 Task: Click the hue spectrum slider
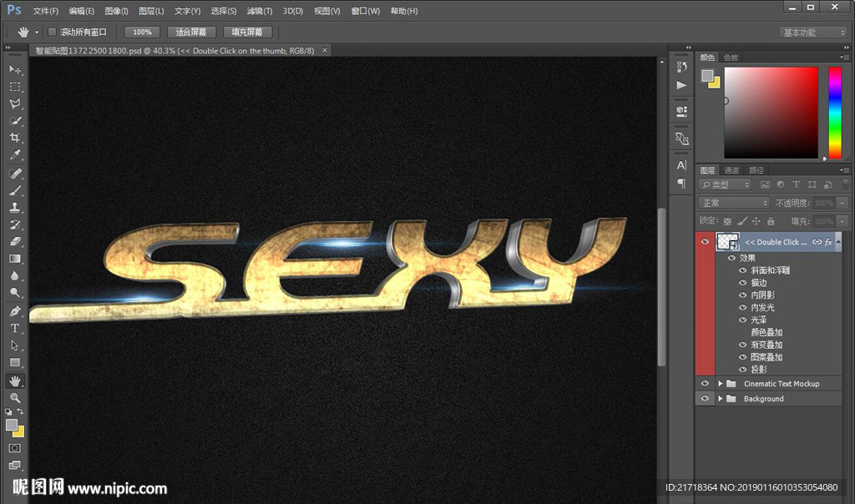[x=835, y=113]
